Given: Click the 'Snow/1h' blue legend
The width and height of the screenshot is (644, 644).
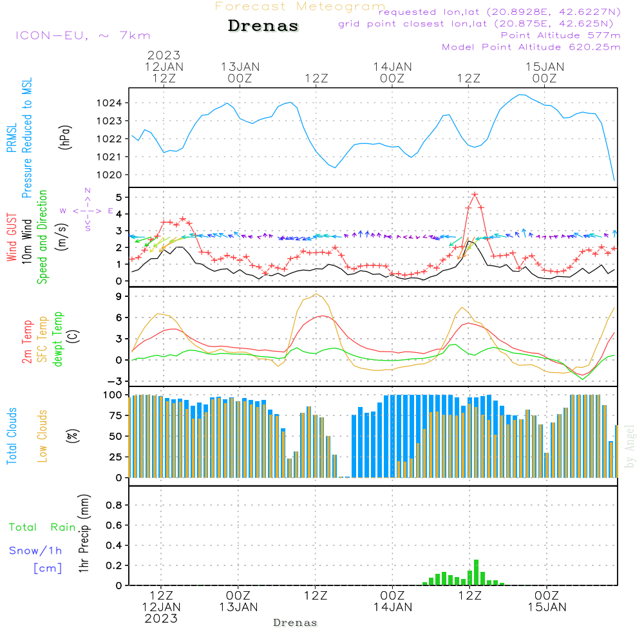Looking at the screenshot, I should tap(35, 551).
